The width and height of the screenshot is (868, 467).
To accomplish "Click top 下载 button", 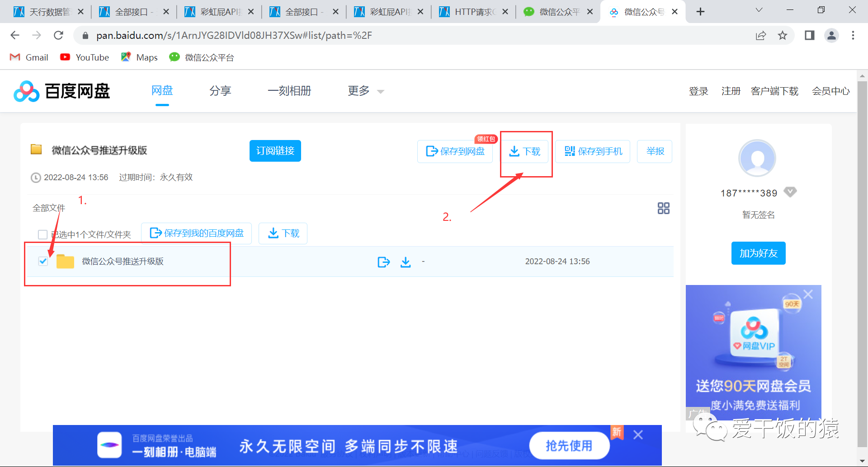I will (x=524, y=151).
